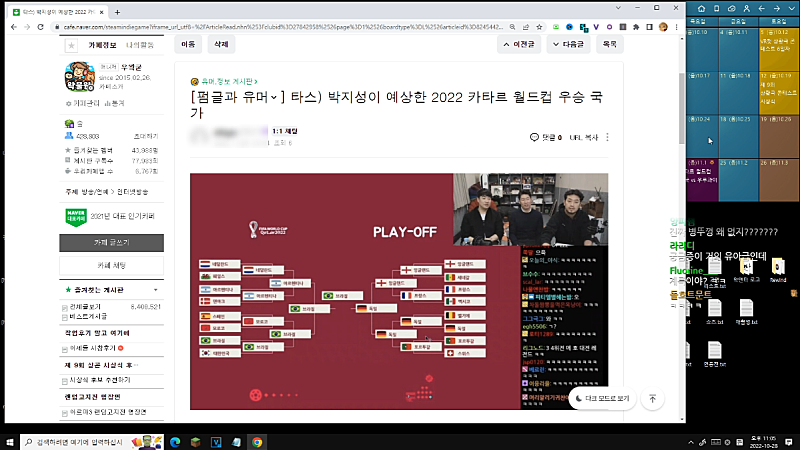This screenshot has width=800, height=450.
Task: Open the Chrome three-dot menu
Action: (x=677, y=27)
